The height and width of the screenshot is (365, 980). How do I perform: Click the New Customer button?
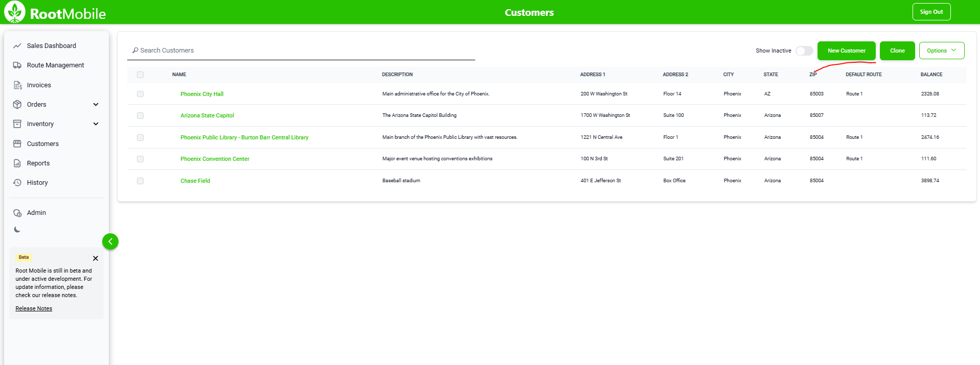click(847, 51)
